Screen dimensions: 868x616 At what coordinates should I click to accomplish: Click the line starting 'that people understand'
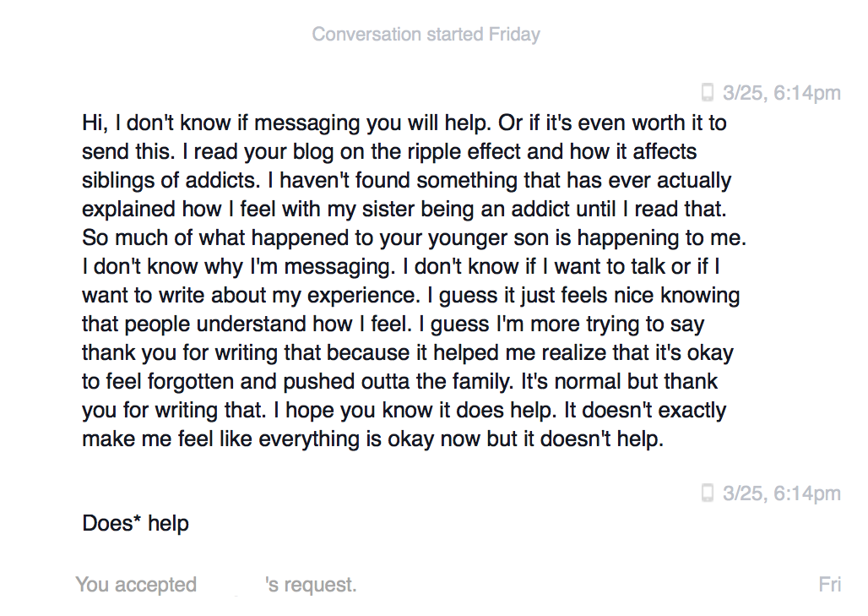click(x=393, y=324)
